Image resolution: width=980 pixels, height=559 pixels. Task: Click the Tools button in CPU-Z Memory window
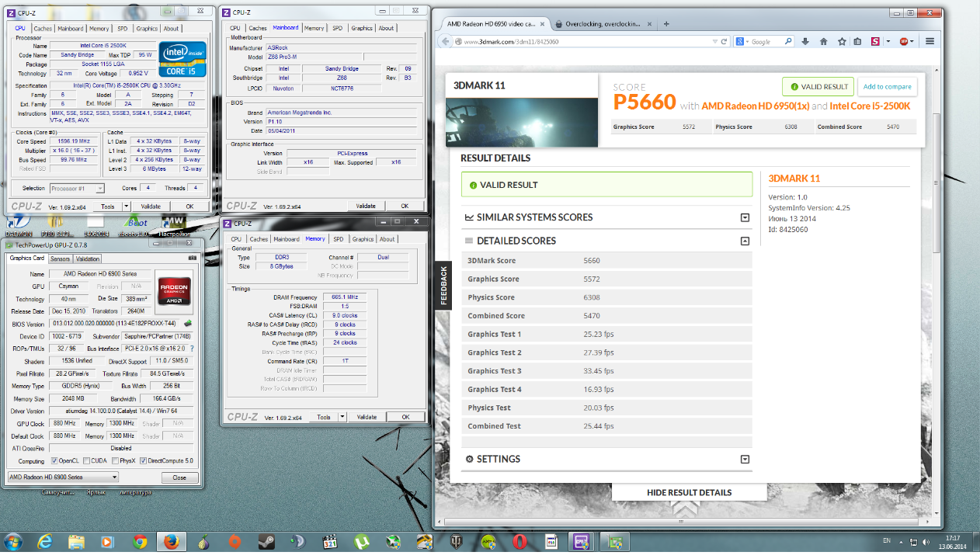click(x=324, y=417)
